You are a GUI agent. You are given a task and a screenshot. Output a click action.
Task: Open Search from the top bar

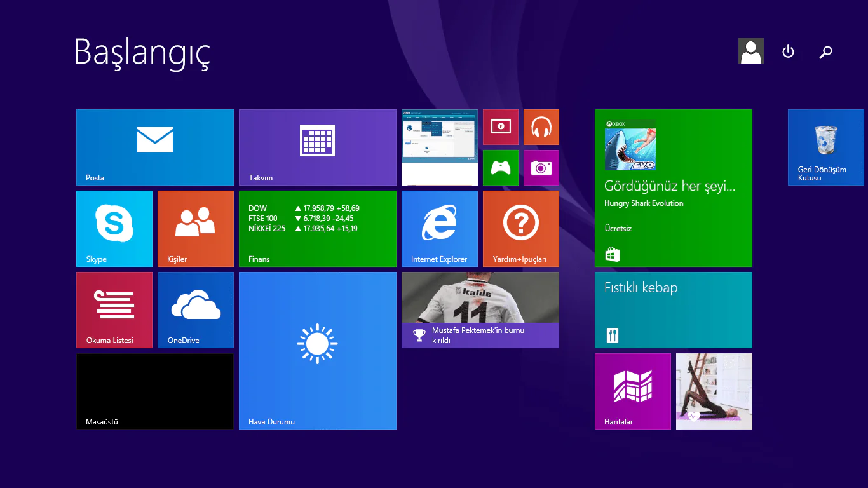825,51
